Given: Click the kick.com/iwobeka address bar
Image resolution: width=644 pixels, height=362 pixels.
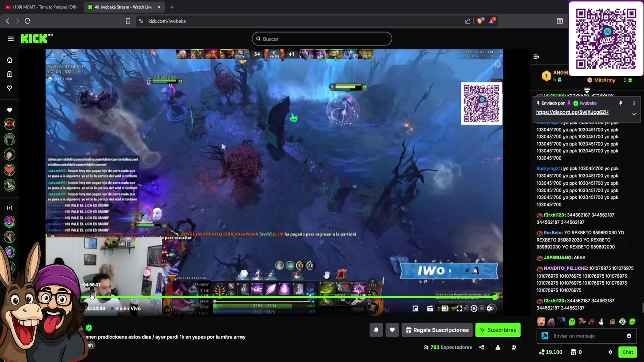Looking at the screenshot, I should [x=167, y=21].
